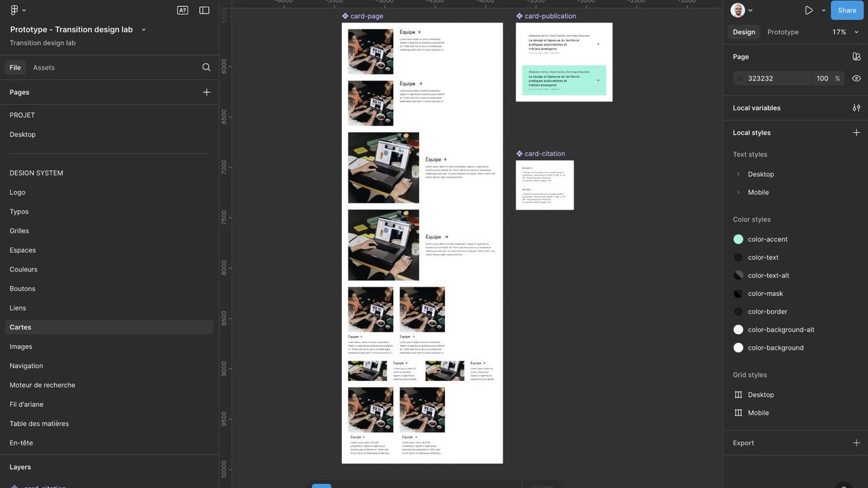
Task: Expand the Mobile text styles group
Action: pyautogui.click(x=738, y=192)
